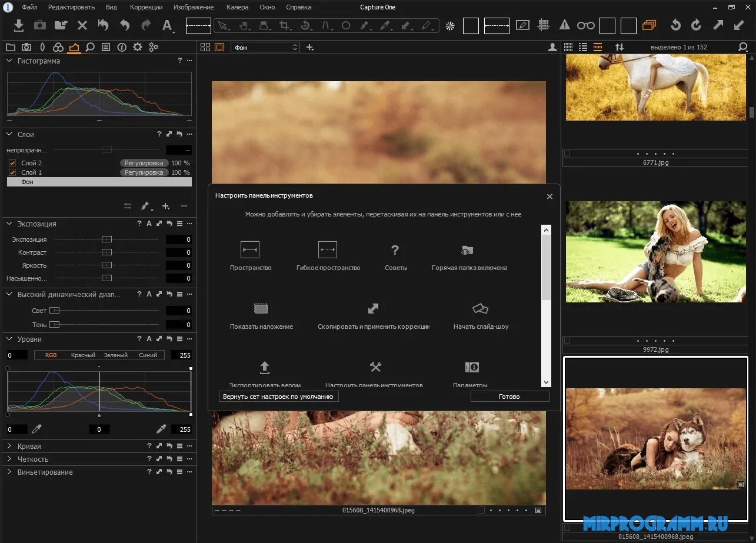This screenshot has height=543, width=756.
Task: Open the Коррекции menu
Action: (x=146, y=7)
